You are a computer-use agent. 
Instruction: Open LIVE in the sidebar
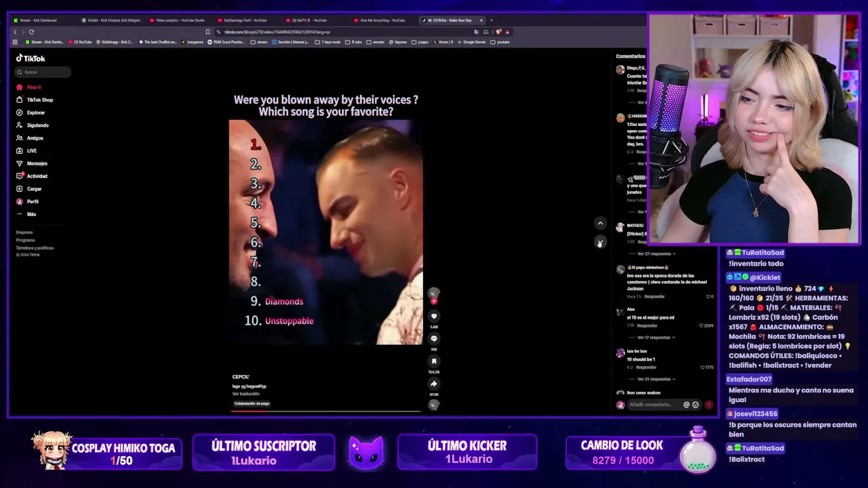[x=27, y=150]
